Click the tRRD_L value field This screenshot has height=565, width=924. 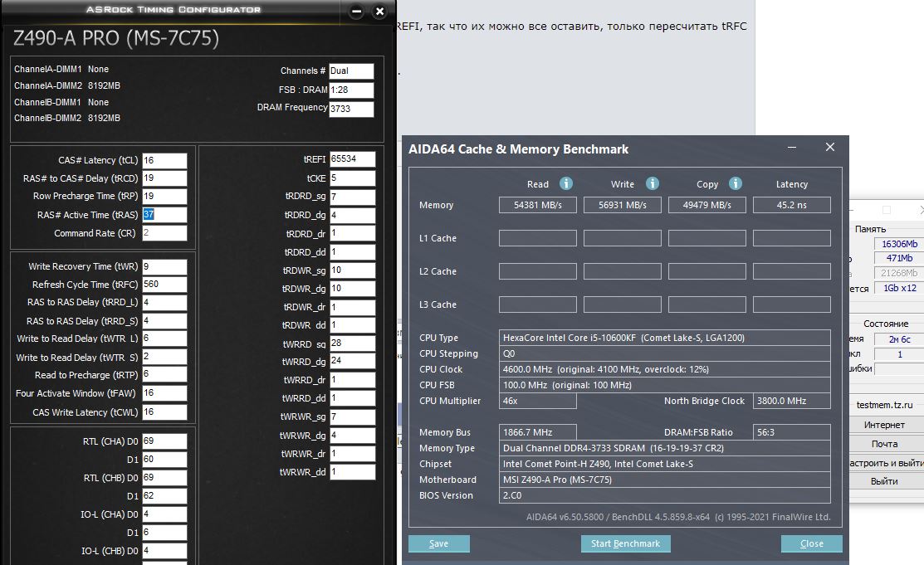coord(164,303)
